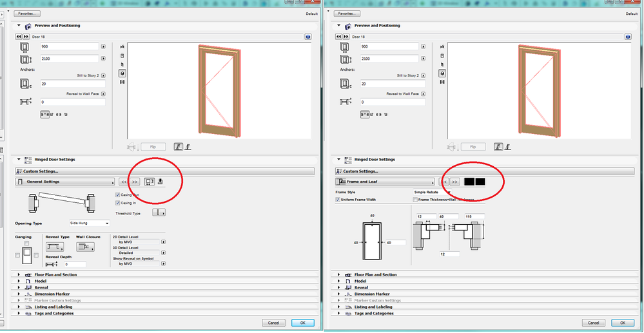Image resolution: width=644 pixels, height=333 pixels.
Task: Expand Tags and Categories in left dialog
Action: click(x=19, y=313)
